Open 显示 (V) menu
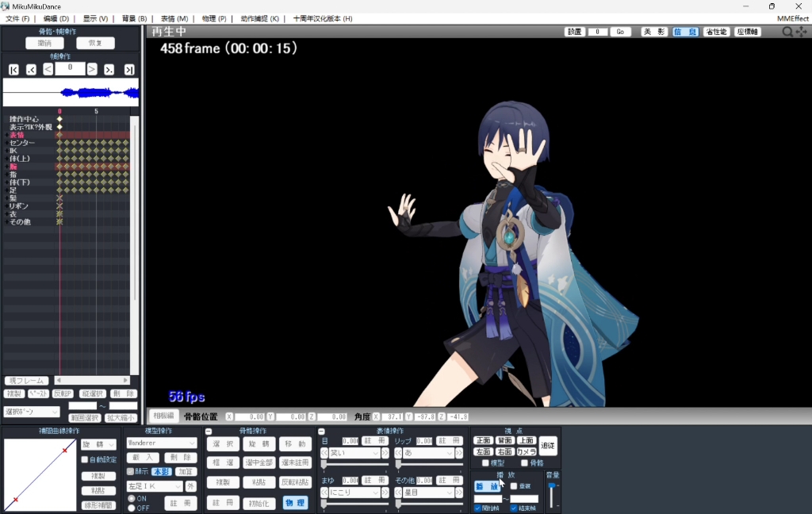The image size is (812, 514). pyautogui.click(x=95, y=19)
